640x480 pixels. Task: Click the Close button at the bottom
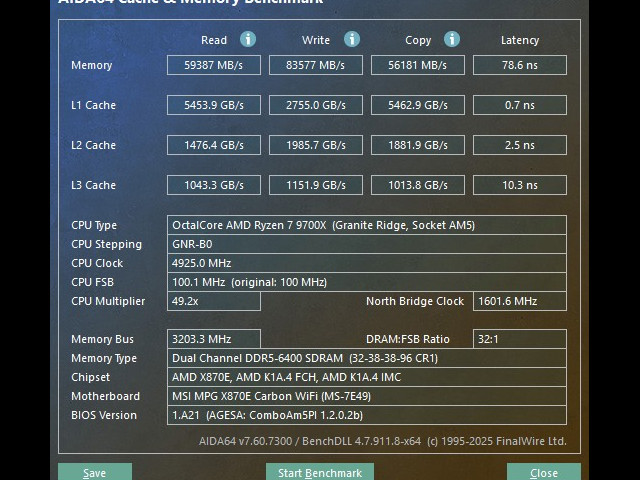[x=543, y=472]
